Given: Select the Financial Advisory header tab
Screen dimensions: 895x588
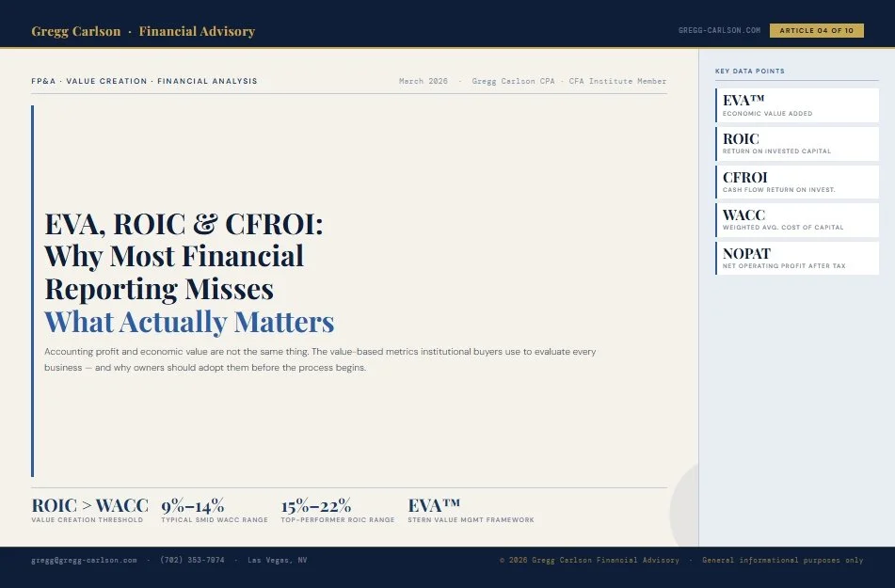Looking at the screenshot, I should (x=197, y=30).
